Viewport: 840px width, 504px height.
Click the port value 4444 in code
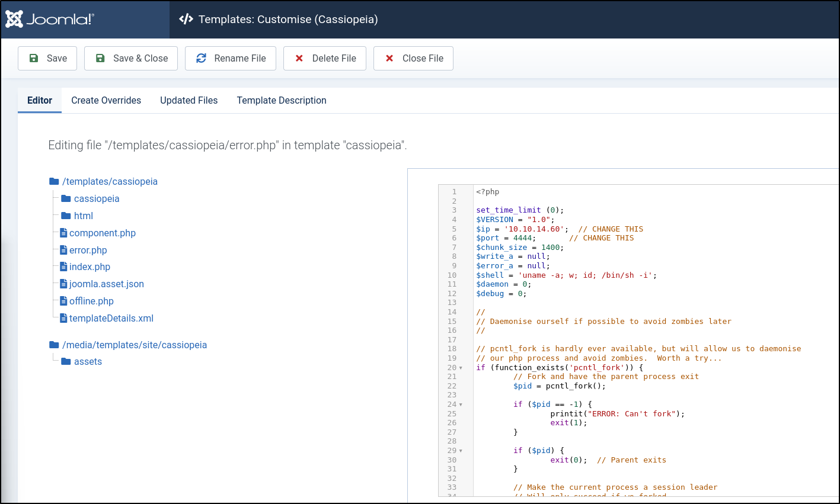523,238
